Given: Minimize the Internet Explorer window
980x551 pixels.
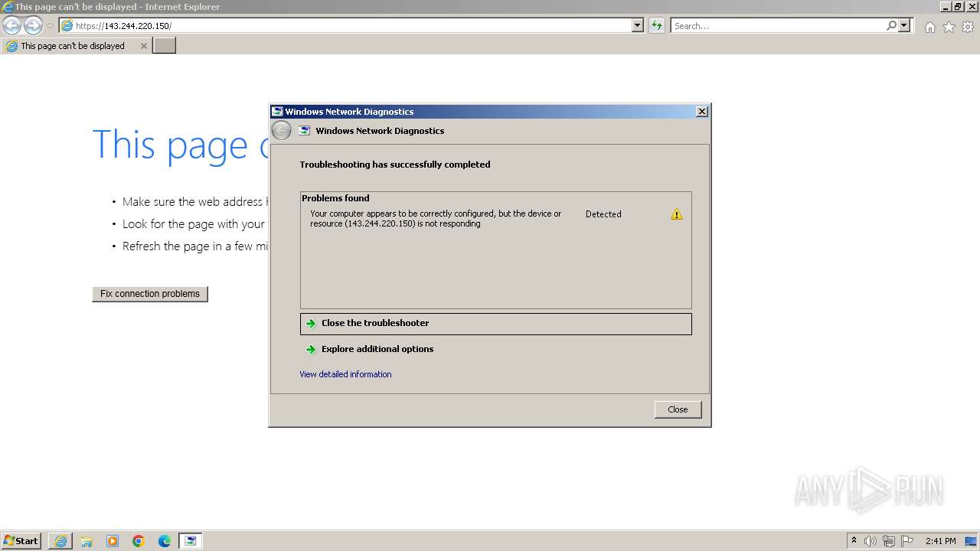Looking at the screenshot, I should pyautogui.click(x=946, y=7).
